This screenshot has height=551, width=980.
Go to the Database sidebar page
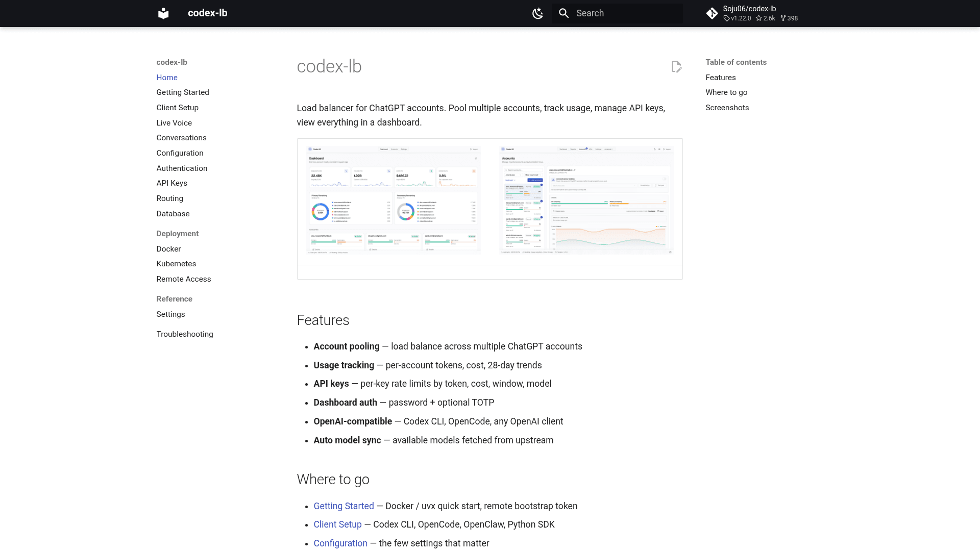tap(173, 214)
